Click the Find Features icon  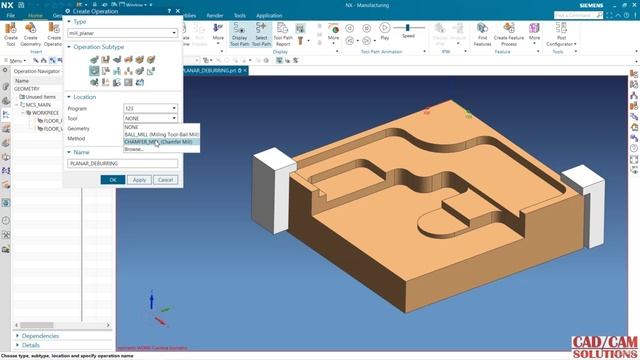pyautogui.click(x=482, y=34)
